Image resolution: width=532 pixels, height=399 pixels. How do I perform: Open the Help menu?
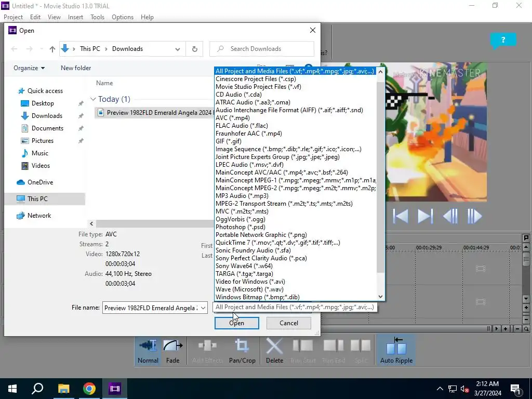[147, 17]
